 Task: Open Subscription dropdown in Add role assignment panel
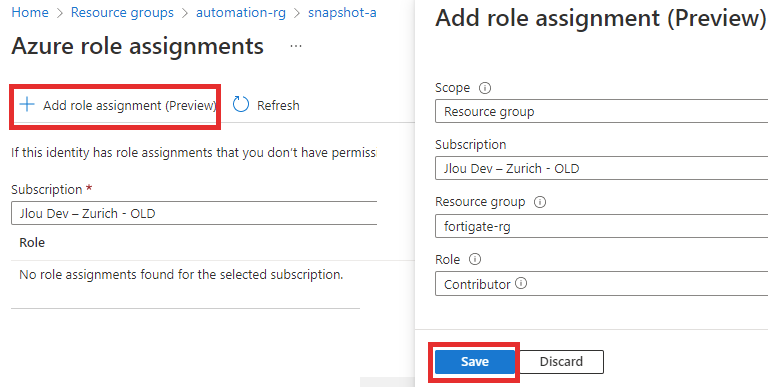coord(601,169)
